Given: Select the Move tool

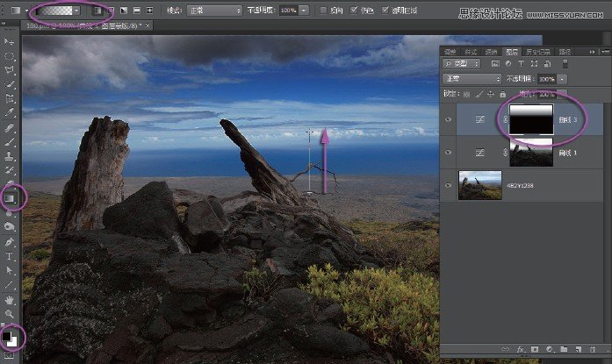Looking at the screenshot, I should point(9,41).
